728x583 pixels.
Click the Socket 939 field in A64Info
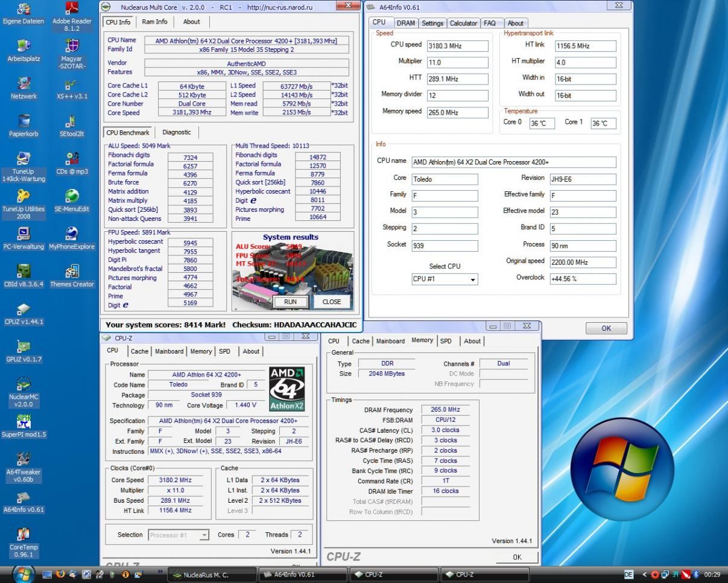pos(445,246)
